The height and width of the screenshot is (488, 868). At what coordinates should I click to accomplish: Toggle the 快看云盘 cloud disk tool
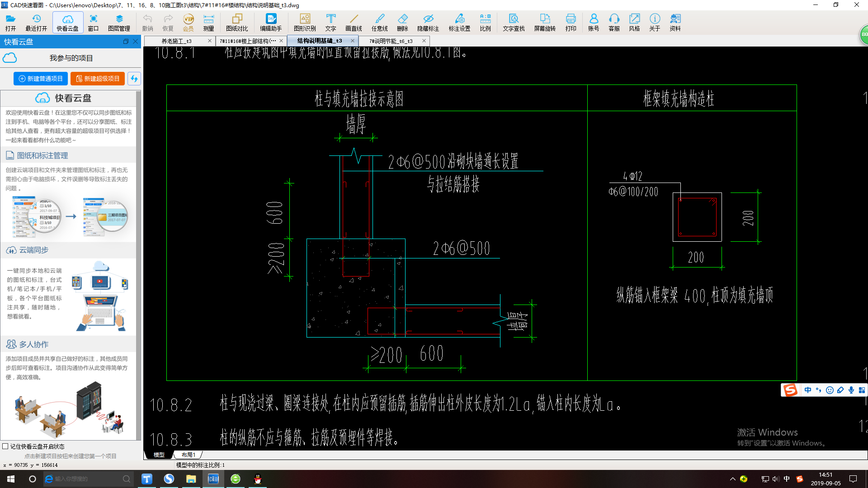click(68, 22)
